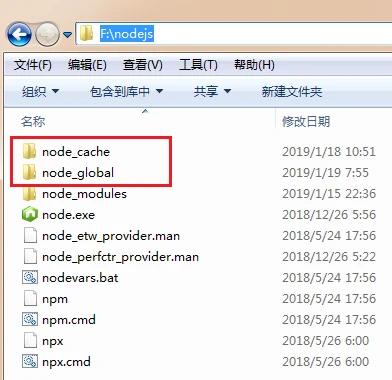The image size is (392, 380).
Task: Select the node_perfctr_provider.man file icon
Action: [30, 256]
